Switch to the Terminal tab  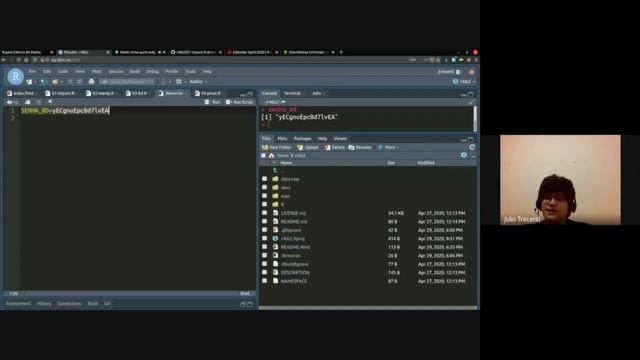pyautogui.click(x=292, y=93)
